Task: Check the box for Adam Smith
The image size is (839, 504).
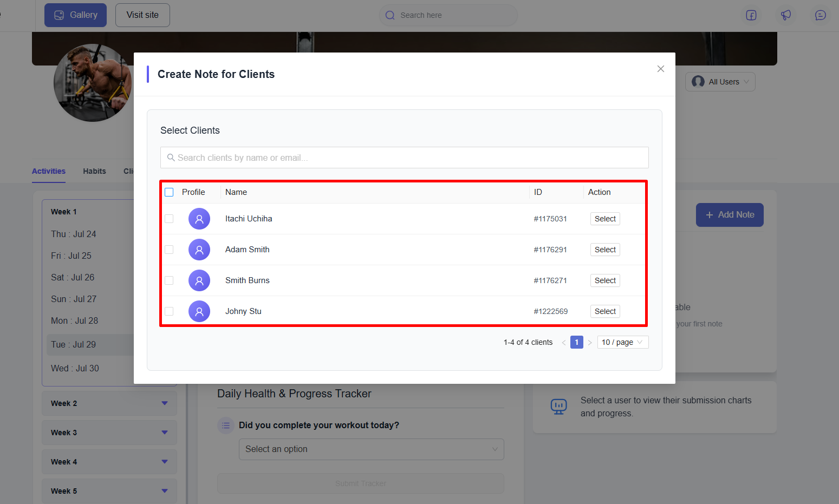Action: (x=169, y=250)
